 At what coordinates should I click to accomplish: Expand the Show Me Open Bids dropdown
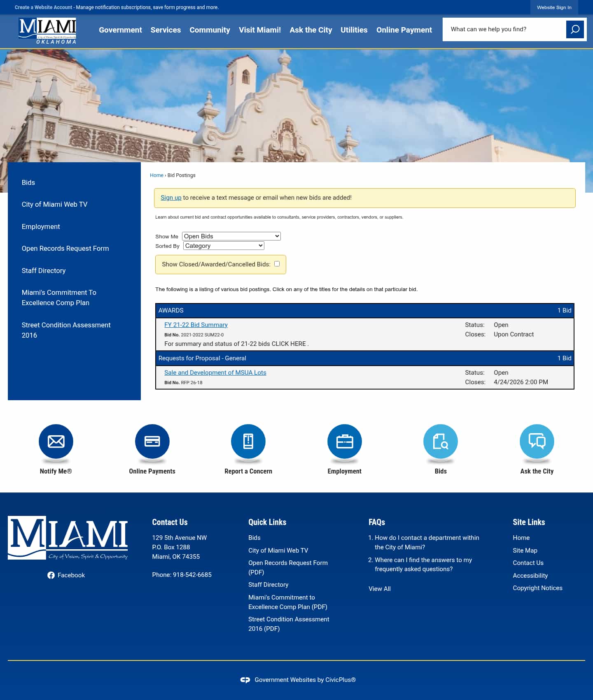(231, 236)
